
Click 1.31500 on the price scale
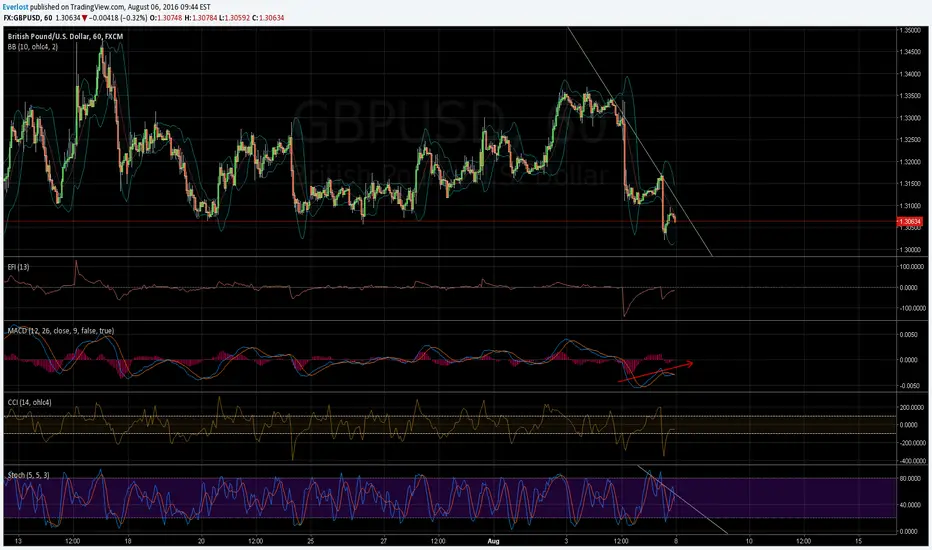point(911,184)
